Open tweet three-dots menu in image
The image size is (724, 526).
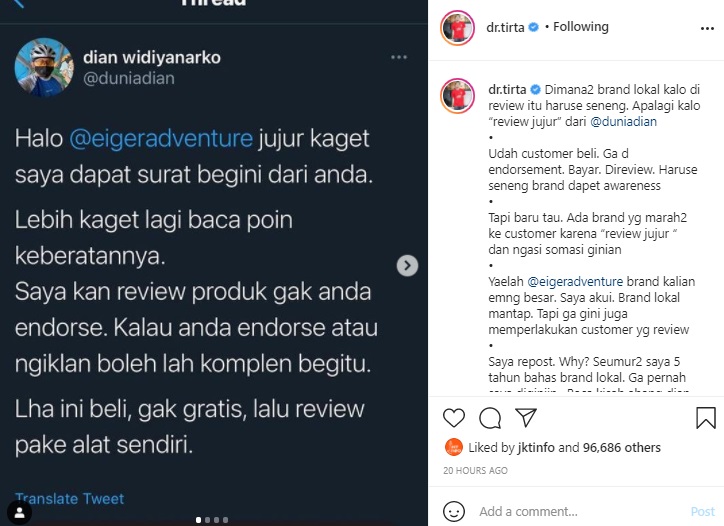[x=399, y=57]
